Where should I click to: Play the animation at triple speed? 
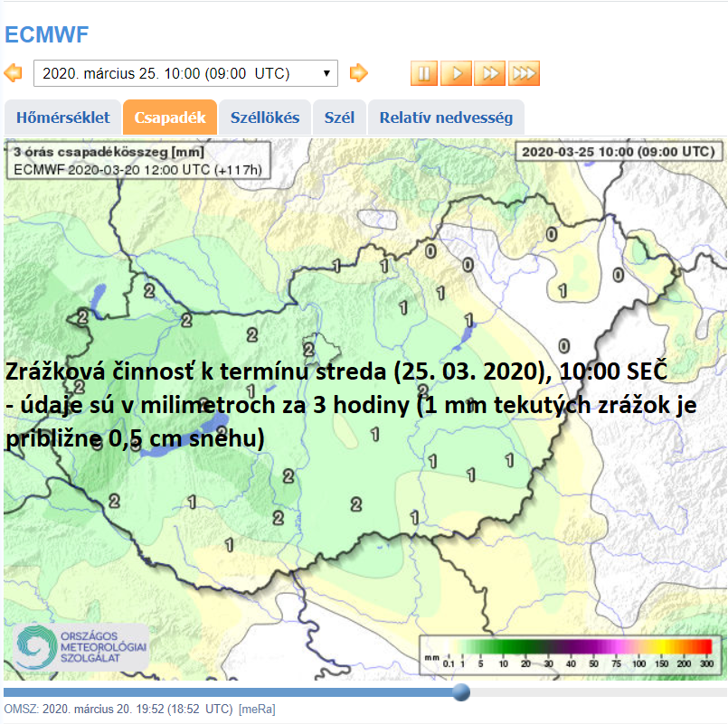[x=524, y=73]
